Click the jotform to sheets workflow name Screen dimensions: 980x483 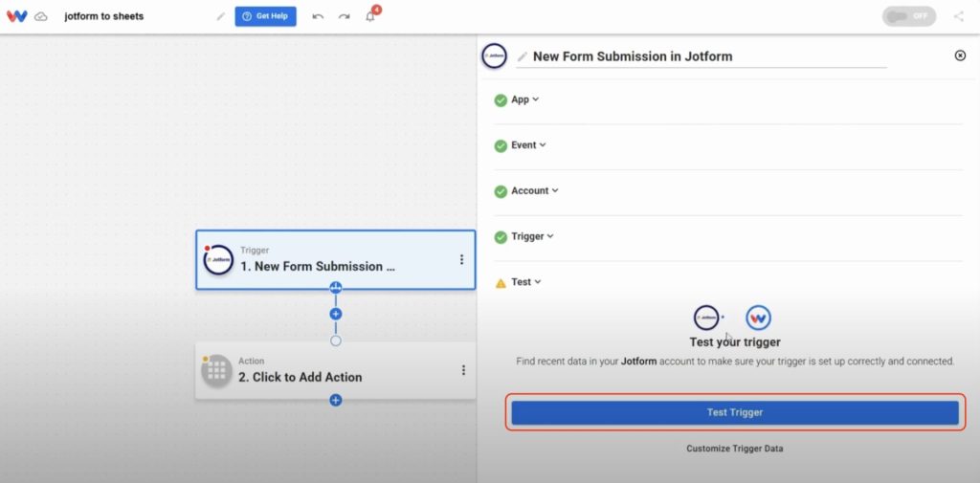pyautogui.click(x=103, y=16)
